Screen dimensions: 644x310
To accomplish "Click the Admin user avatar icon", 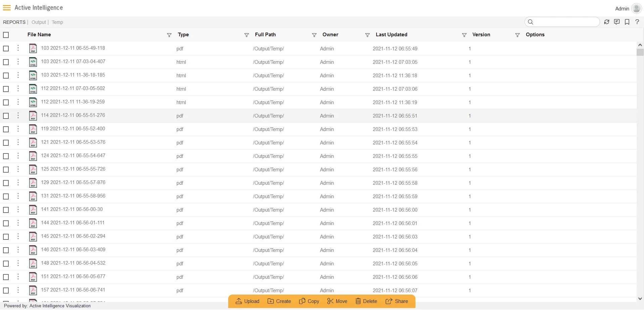I will tap(636, 8).
